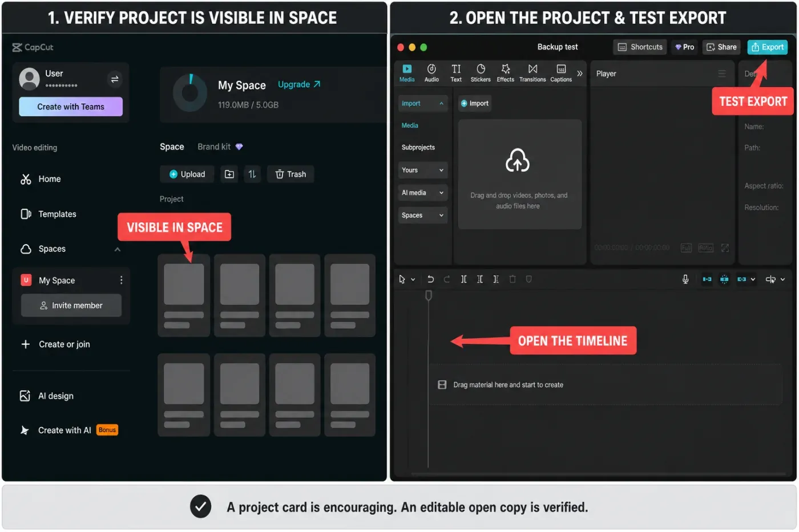Switch to the Brand kit tab
Image resolution: width=799 pixels, height=532 pixels.
pyautogui.click(x=220, y=147)
